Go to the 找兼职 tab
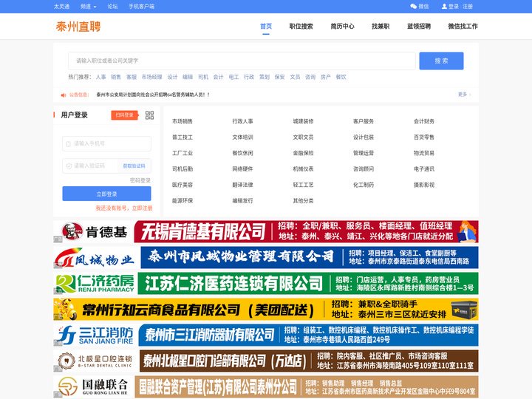The height and width of the screenshot is (399, 532). pyautogui.click(x=381, y=26)
